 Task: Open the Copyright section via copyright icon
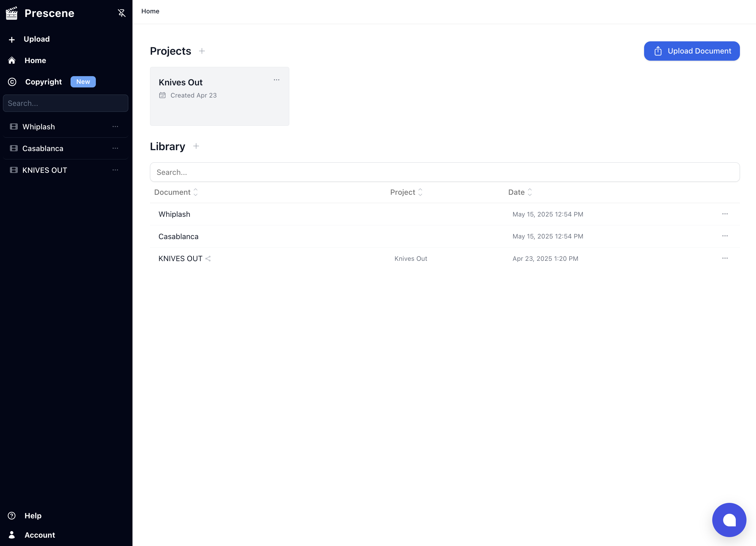(x=12, y=81)
